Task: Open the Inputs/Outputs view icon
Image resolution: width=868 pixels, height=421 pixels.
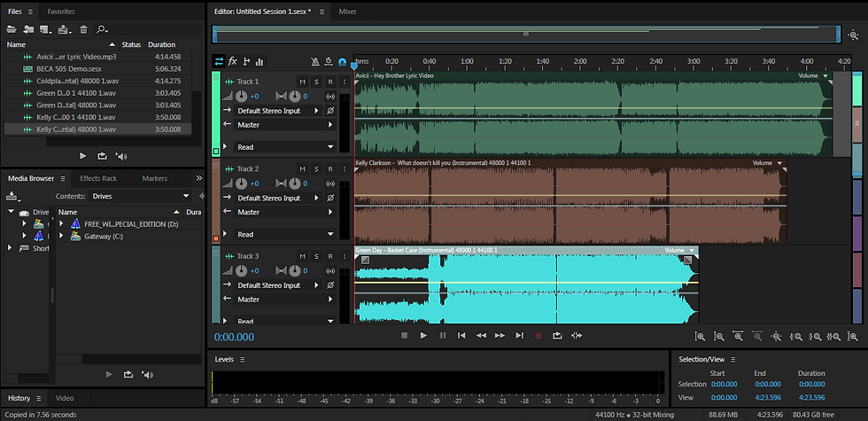Action: tap(220, 61)
